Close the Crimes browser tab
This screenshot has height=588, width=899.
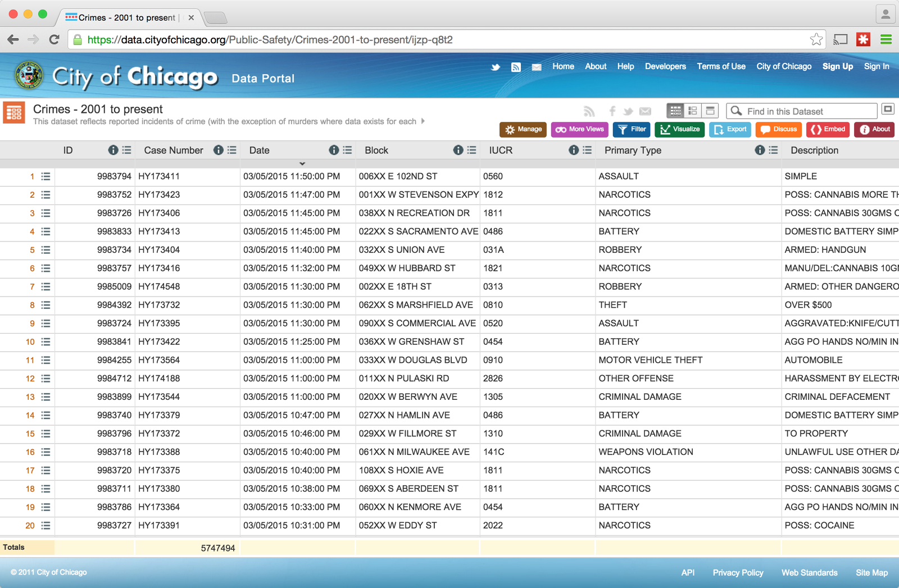coord(191,17)
